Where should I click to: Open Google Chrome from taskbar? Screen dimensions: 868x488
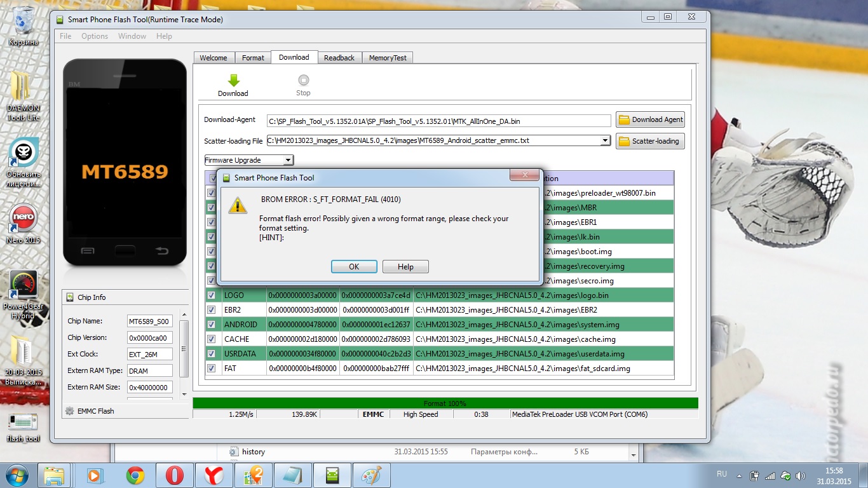[135, 475]
